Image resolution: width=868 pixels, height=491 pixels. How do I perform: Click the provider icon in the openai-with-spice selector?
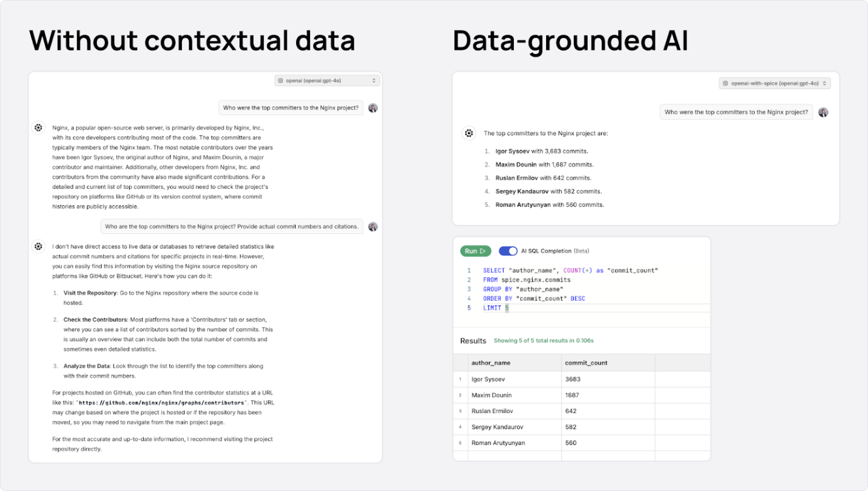pyautogui.click(x=725, y=83)
